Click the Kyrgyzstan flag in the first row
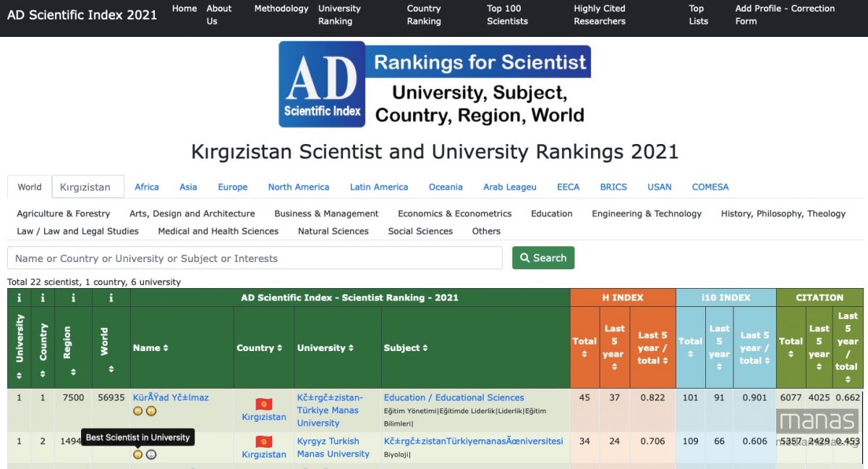The width and height of the screenshot is (868, 469). (263, 404)
